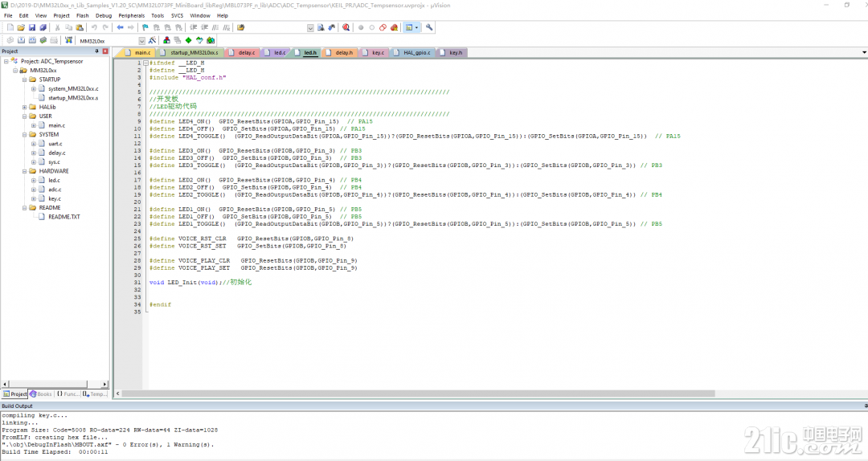The width and height of the screenshot is (868, 461).
Task: Switch to the delay.h editor tab
Action: tap(339, 52)
